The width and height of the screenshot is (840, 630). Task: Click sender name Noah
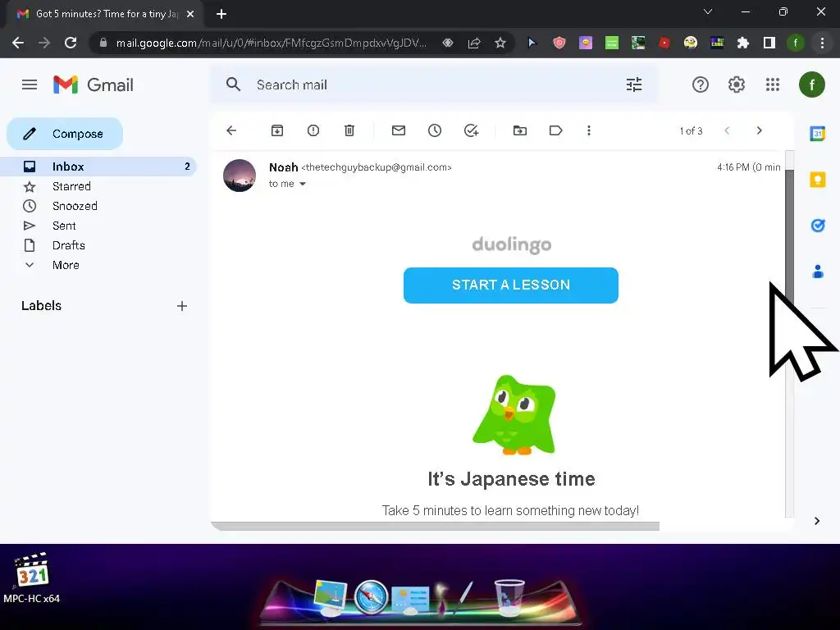283,167
